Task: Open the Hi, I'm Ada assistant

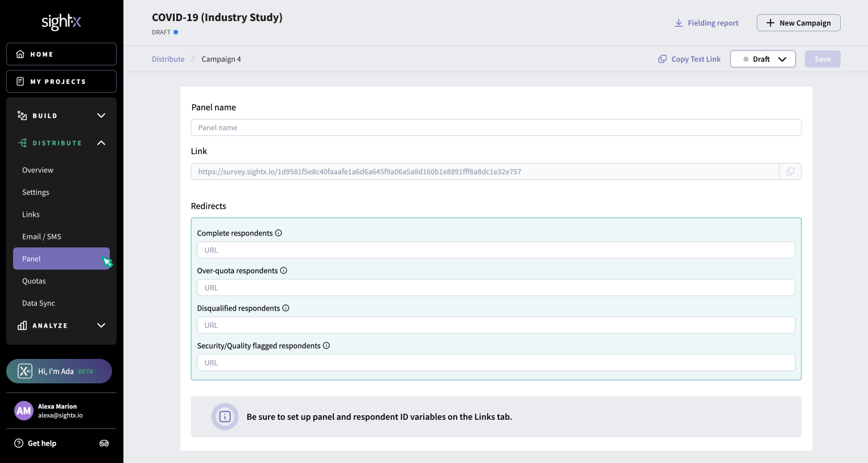Action: coord(59,371)
